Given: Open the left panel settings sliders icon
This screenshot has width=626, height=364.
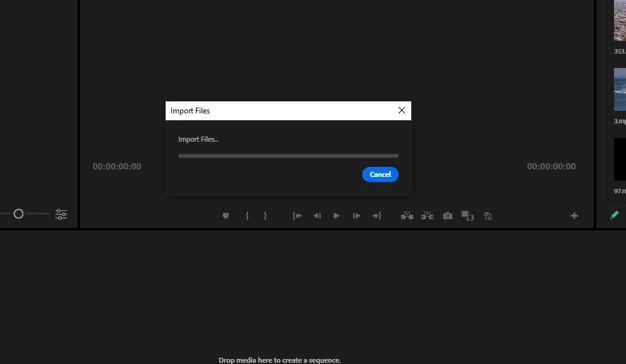Looking at the screenshot, I should 61,214.
